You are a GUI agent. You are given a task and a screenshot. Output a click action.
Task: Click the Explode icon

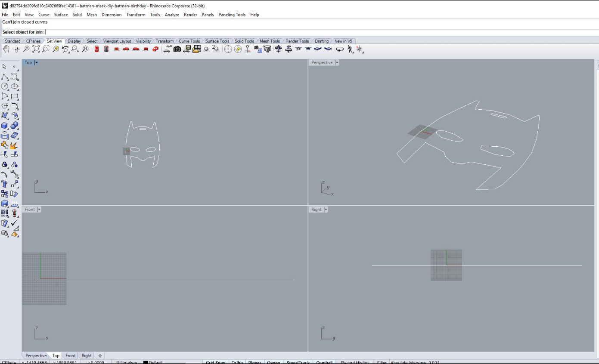coord(15,145)
